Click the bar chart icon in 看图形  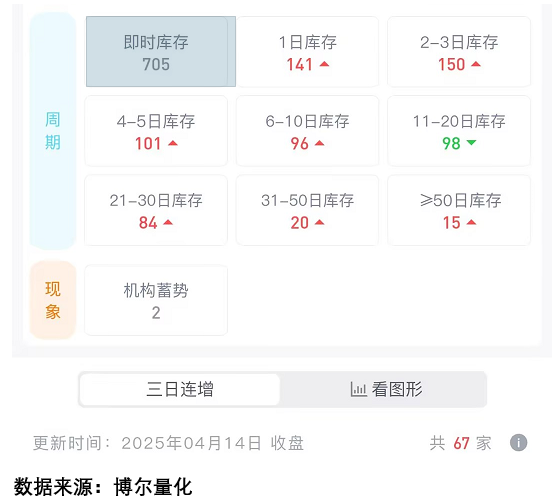click(358, 389)
